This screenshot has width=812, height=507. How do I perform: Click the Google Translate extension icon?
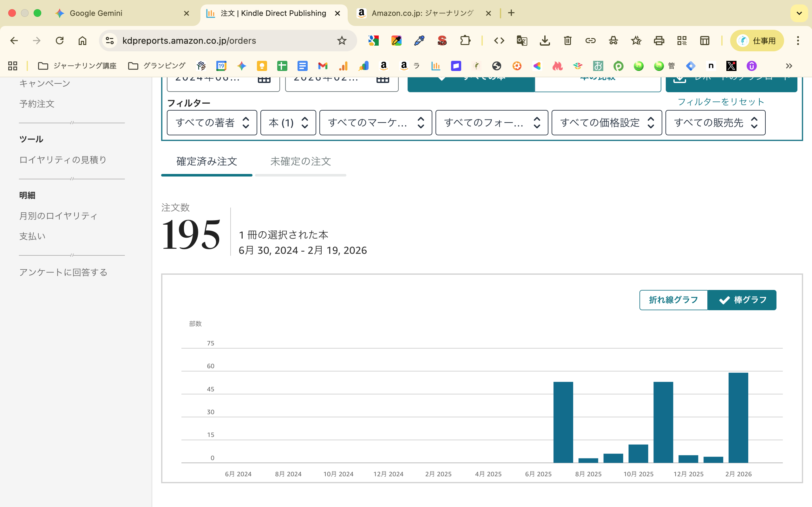point(522,41)
